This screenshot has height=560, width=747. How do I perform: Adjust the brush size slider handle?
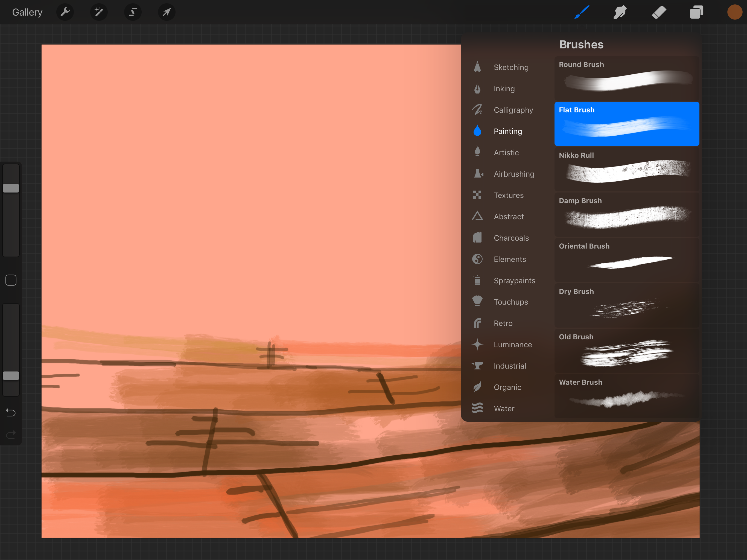pyautogui.click(x=11, y=188)
